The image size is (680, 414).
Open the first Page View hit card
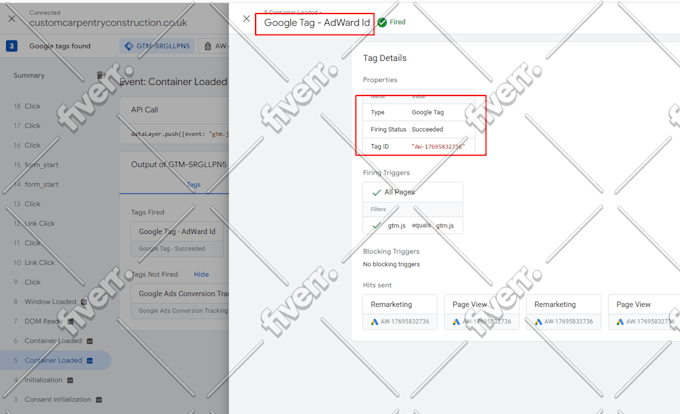[482, 312]
